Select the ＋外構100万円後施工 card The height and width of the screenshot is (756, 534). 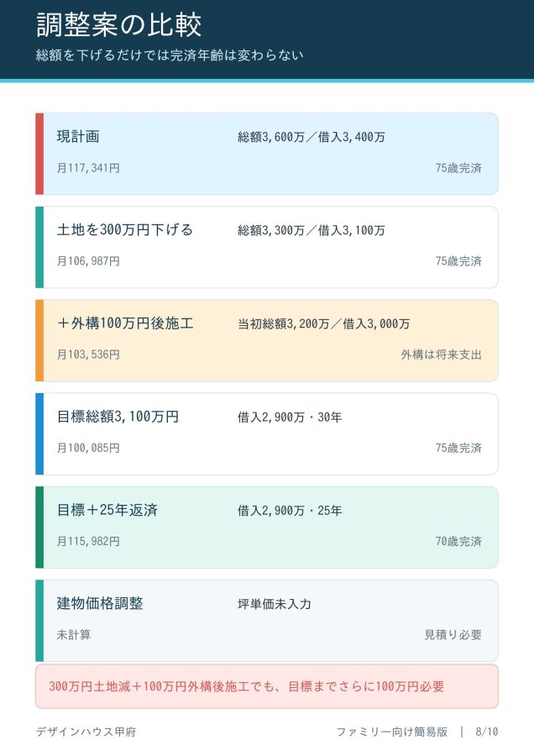pos(266,340)
